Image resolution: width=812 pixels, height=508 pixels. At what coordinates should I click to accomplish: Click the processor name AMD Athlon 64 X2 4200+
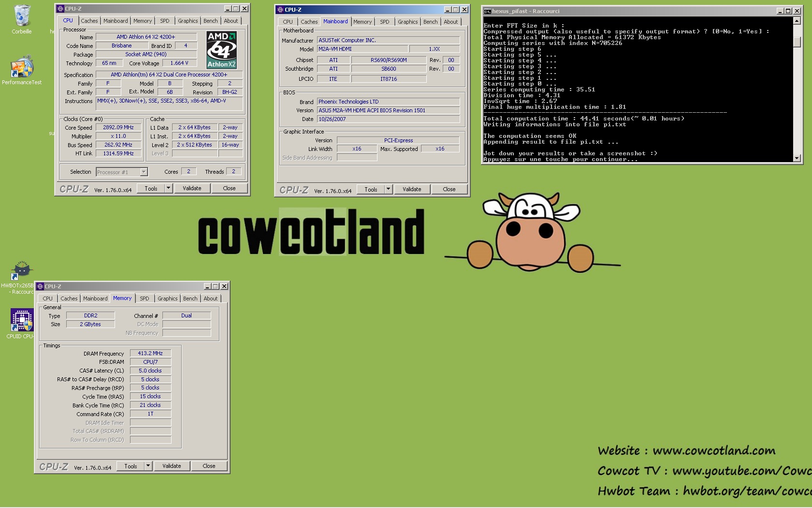point(146,37)
